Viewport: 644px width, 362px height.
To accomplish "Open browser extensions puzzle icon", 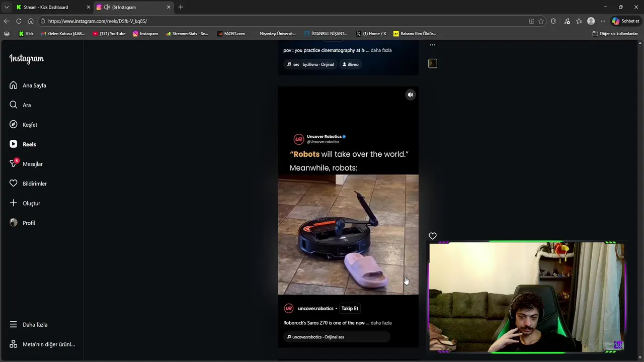I will click(553, 21).
